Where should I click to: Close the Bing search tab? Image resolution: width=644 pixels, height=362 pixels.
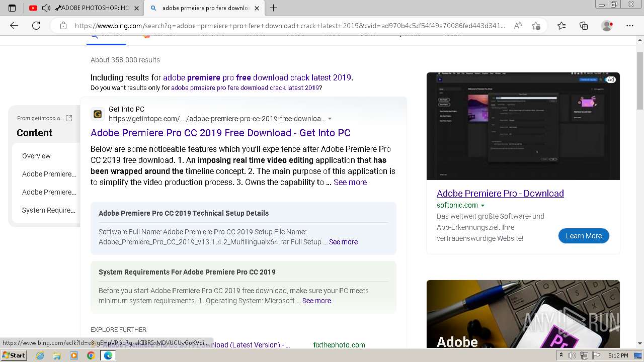tap(257, 8)
